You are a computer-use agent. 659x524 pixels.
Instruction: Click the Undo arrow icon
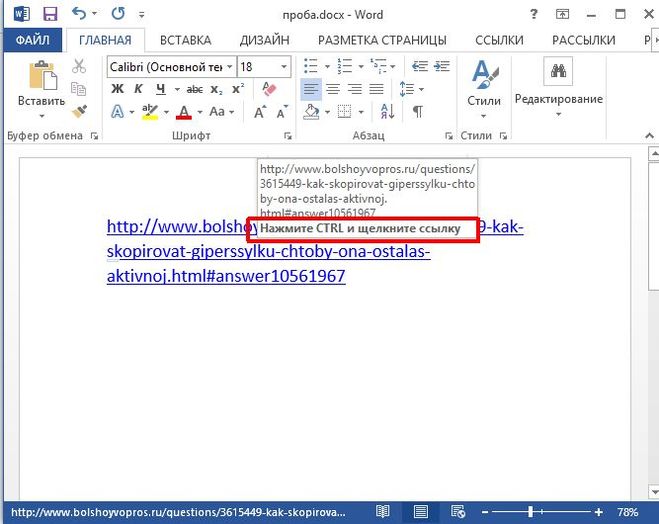click(x=80, y=14)
